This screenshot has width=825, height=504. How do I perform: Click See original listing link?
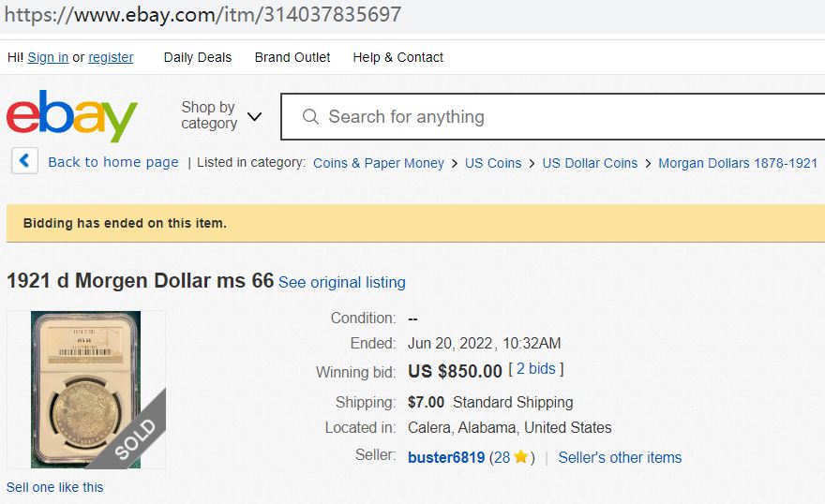[x=342, y=282]
